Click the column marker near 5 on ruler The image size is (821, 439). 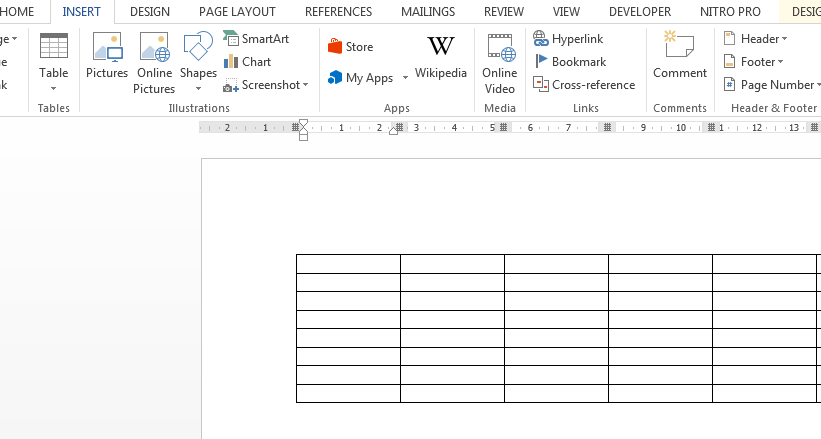point(503,127)
